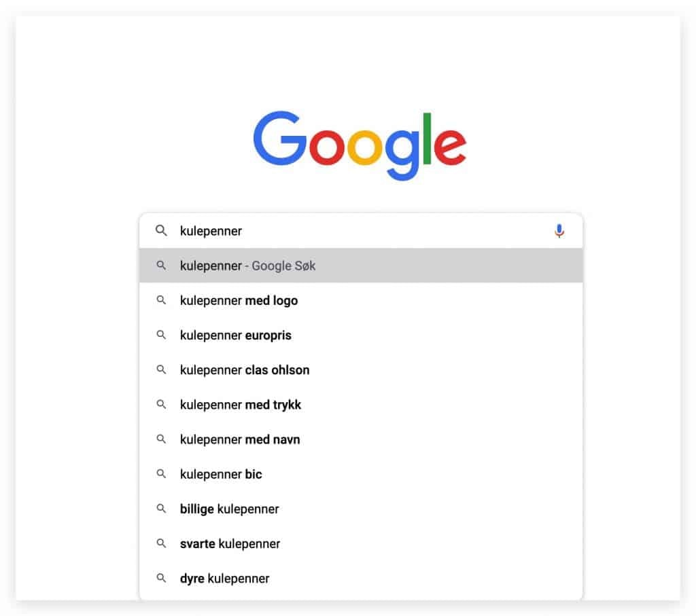Select the 'kulepenner clas ohlson' suggestion
This screenshot has width=696, height=616.
(x=360, y=369)
